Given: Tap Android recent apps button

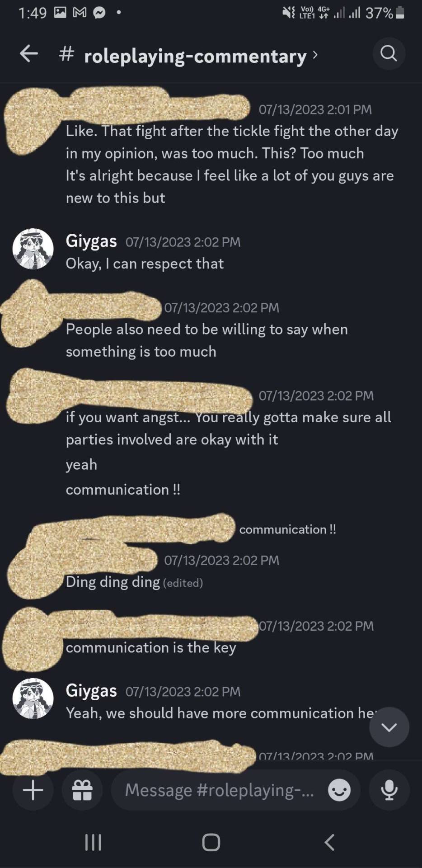Looking at the screenshot, I should point(93,843).
